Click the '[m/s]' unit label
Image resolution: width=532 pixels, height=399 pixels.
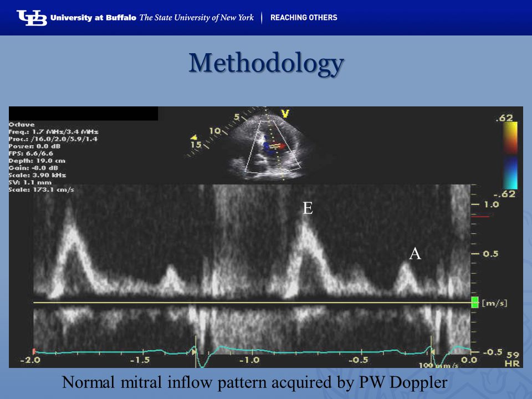[494, 303]
